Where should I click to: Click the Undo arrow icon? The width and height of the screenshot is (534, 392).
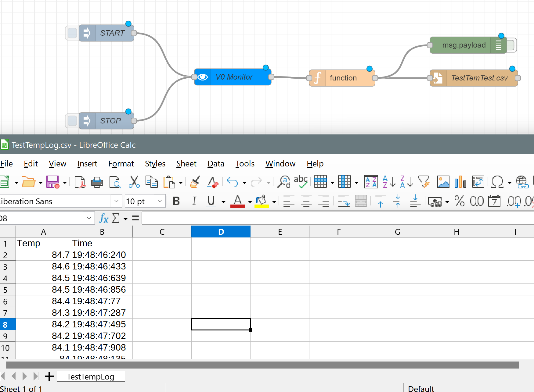[x=232, y=182]
